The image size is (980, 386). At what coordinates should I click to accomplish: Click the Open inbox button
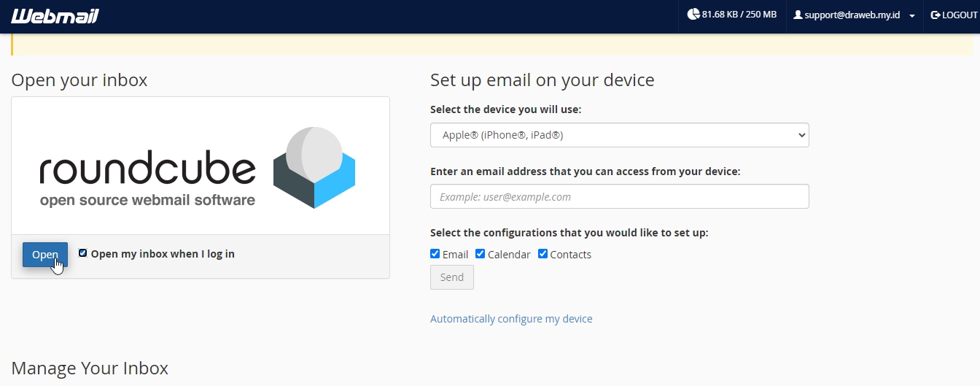[45, 255]
